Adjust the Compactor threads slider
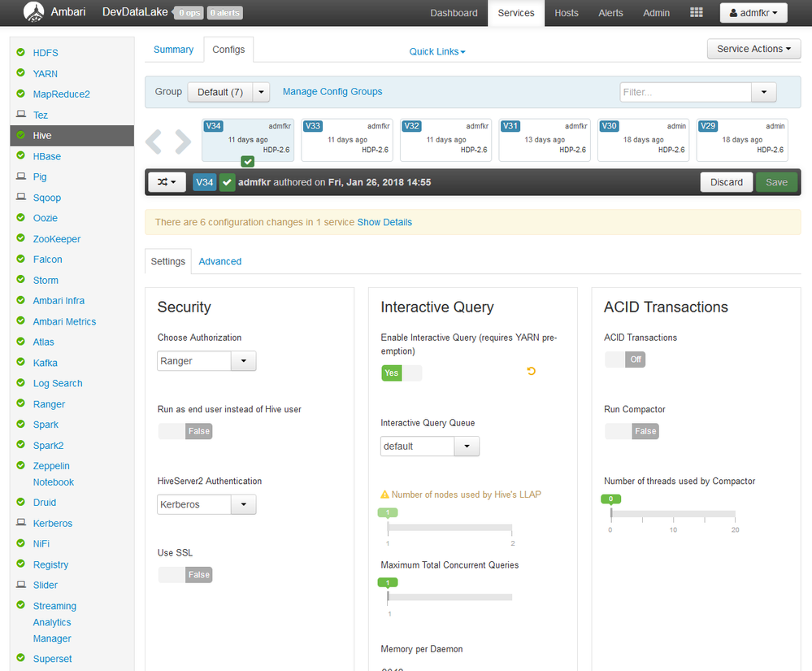Viewport: 812px width, 671px height. (x=611, y=514)
